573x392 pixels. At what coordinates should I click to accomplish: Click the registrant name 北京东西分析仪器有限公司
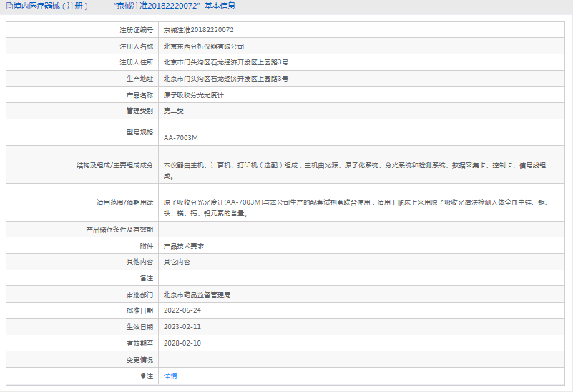tap(204, 46)
